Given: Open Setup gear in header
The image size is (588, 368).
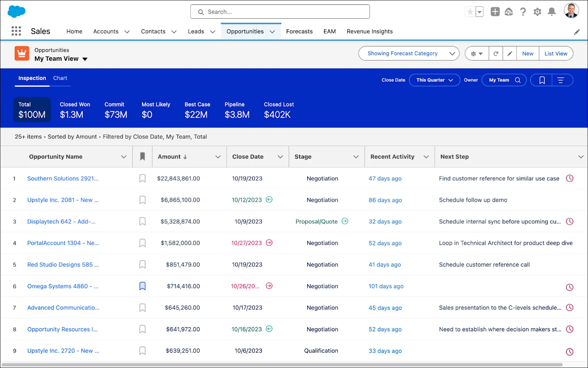Looking at the screenshot, I should 537,12.
